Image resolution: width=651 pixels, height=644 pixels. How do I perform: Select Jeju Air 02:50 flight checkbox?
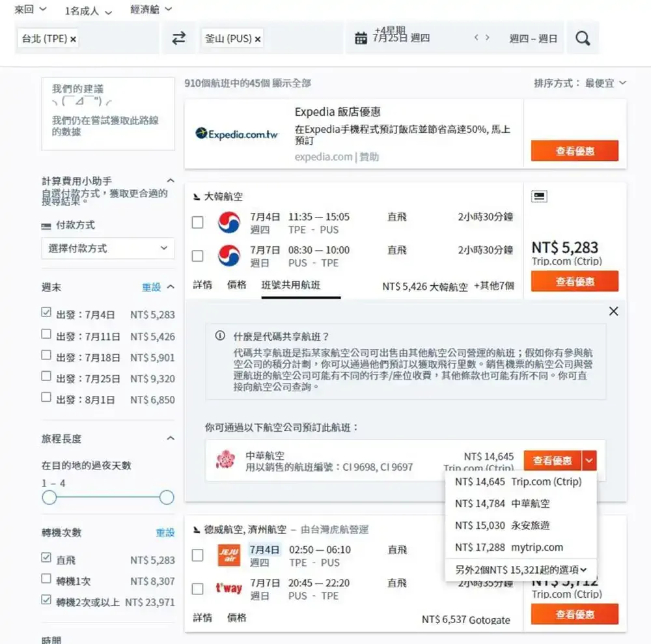[198, 555]
